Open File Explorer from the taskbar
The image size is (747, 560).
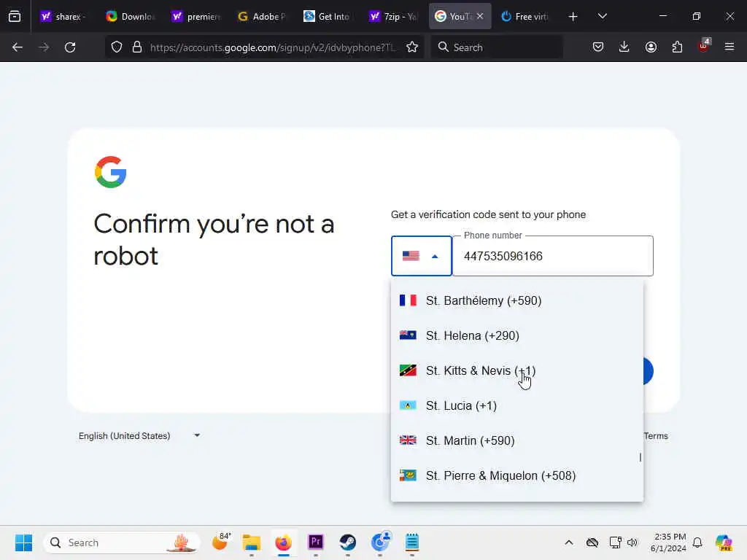[252, 542]
